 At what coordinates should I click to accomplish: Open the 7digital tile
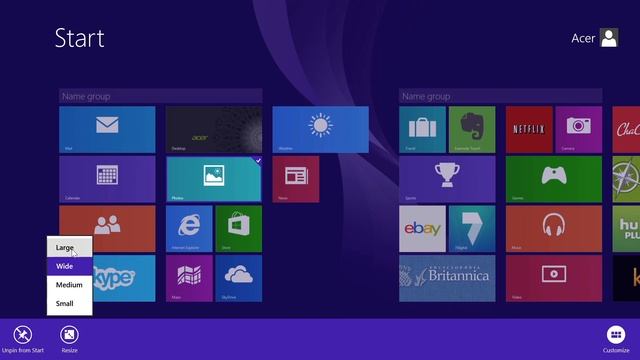472,229
